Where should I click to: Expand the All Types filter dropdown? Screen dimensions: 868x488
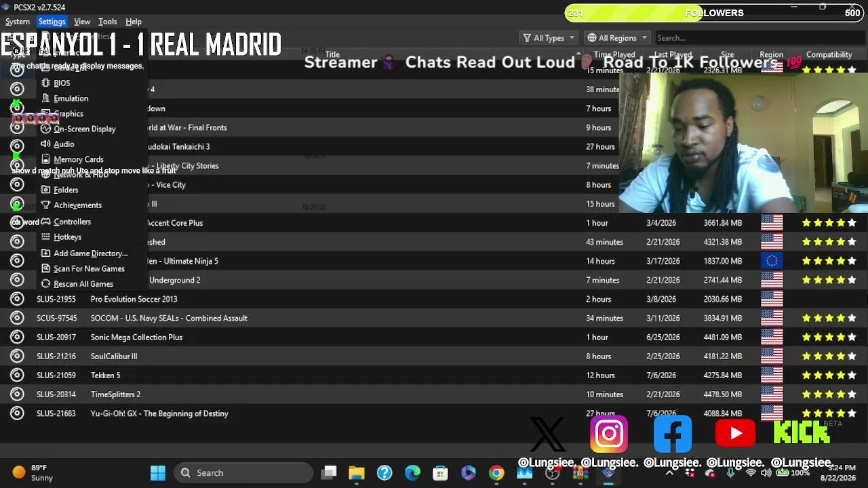549,38
